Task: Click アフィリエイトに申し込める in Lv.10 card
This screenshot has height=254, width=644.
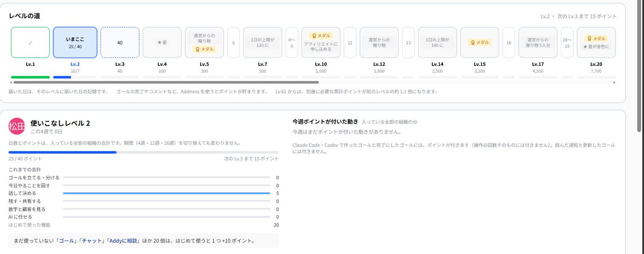Action: [321, 48]
